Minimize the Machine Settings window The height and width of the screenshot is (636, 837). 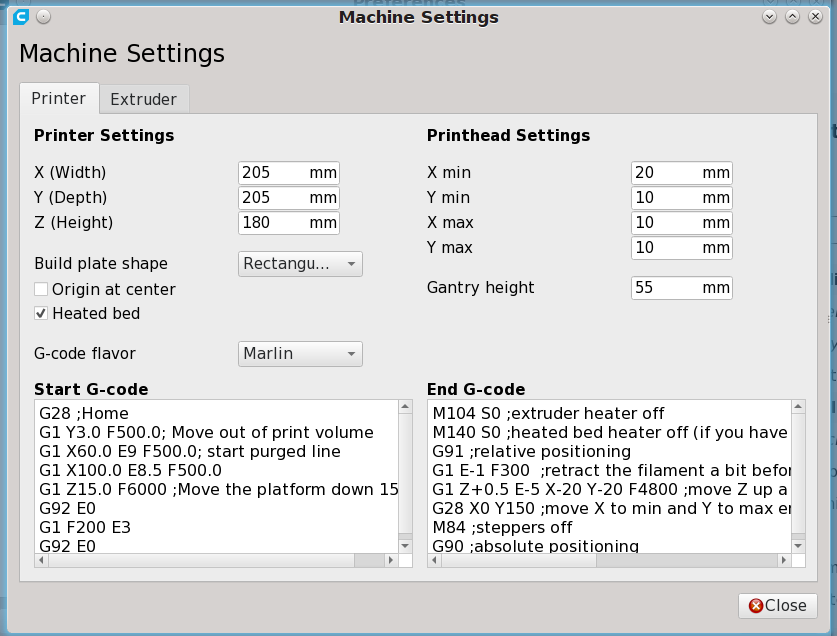[769, 17]
